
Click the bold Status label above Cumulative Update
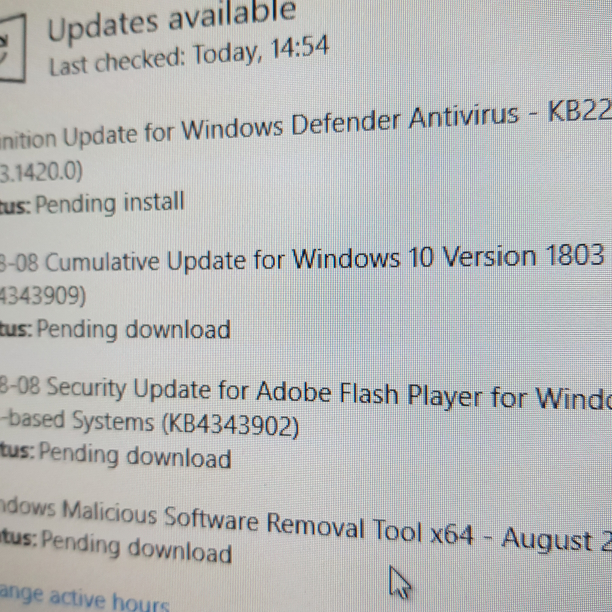coord(15,206)
